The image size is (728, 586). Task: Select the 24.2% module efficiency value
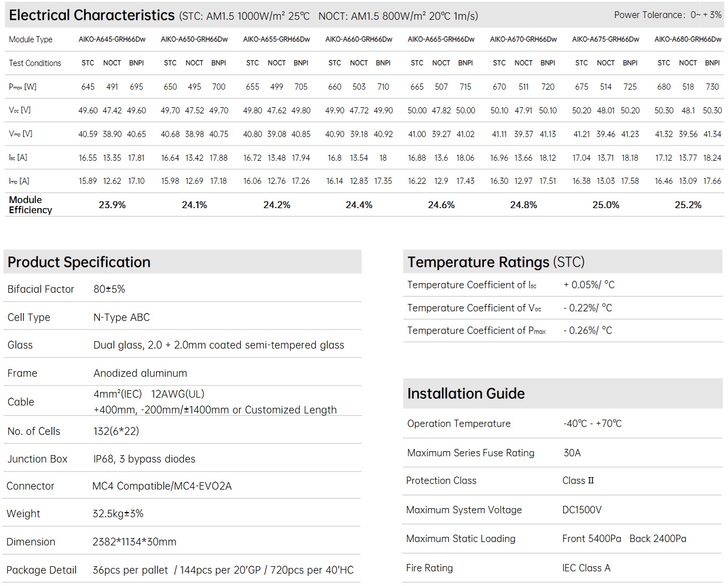(277, 205)
